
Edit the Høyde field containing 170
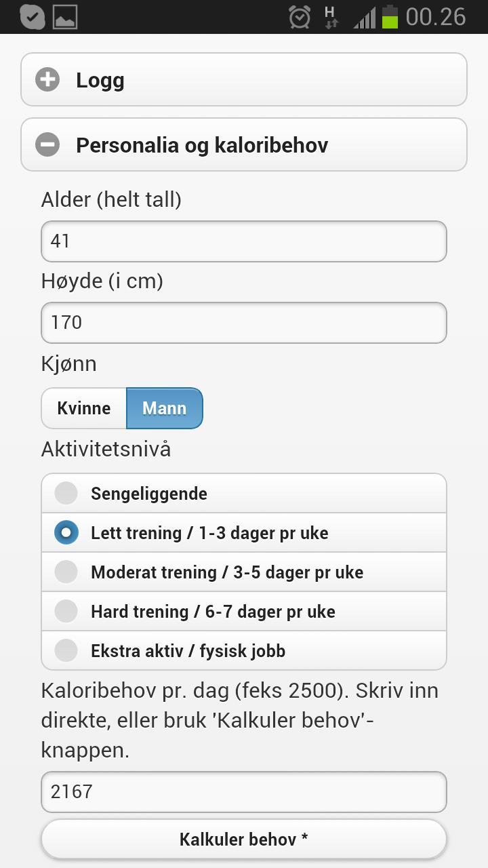point(244,322)
